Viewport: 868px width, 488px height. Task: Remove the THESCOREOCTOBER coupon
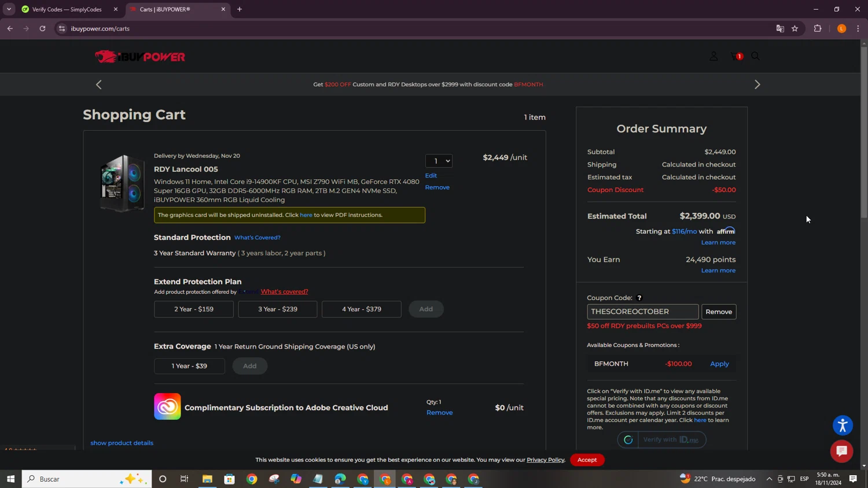pyautogui.click(x=719, y=312)
